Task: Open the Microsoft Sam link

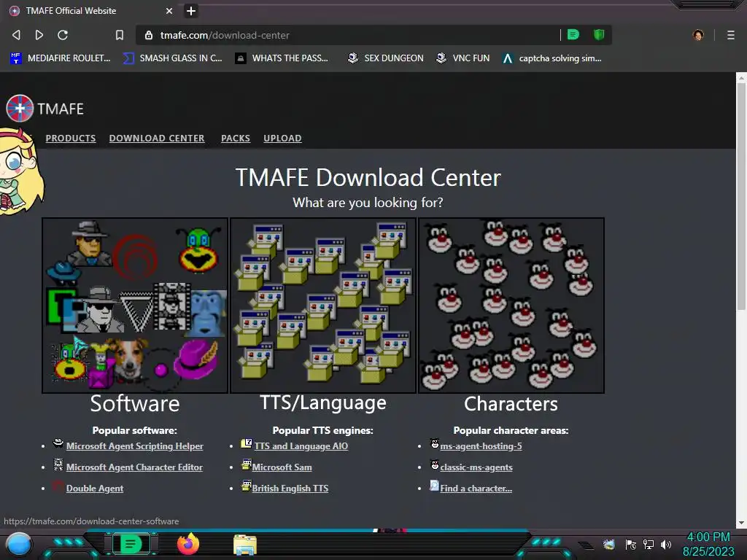Action: 282,467
